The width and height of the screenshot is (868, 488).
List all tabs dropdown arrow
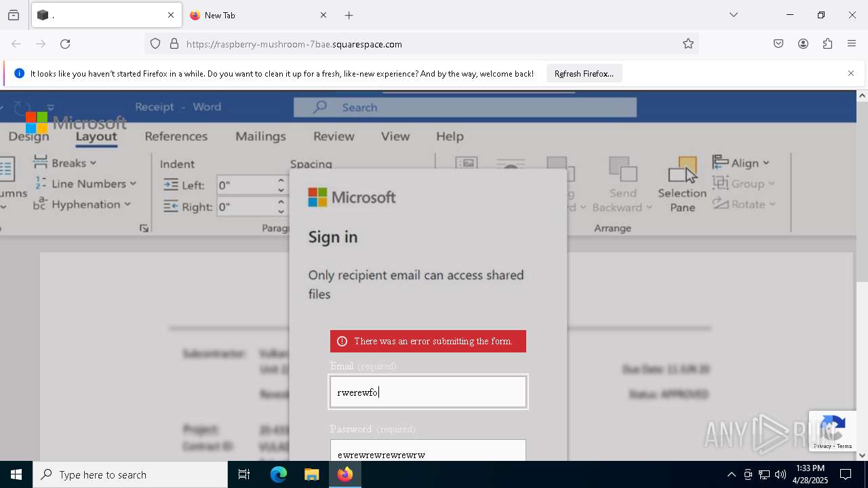point(733,15)
